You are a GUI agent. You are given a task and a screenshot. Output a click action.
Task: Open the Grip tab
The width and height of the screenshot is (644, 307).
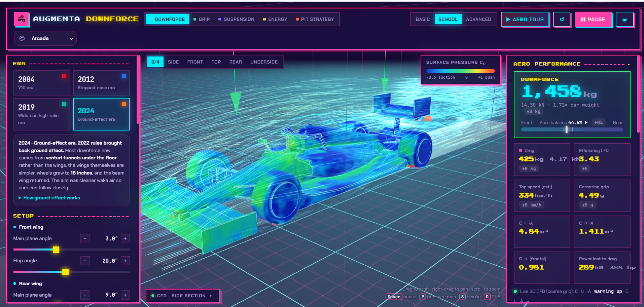(x=202, y=19)
